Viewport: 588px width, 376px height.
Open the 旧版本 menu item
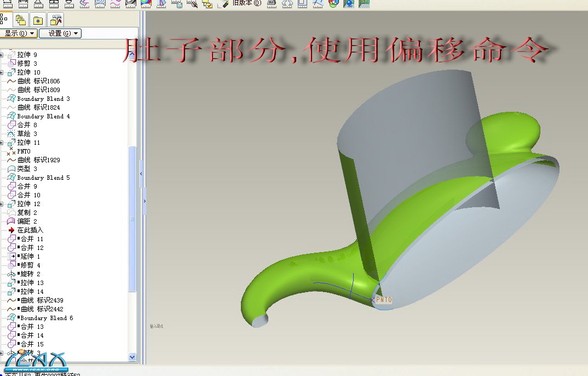(247, 3)
